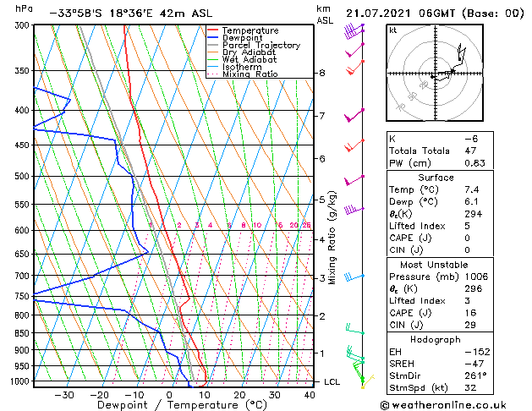Click the yellow surface wind barb
The height and width of the screenshot is (411, 532).
(x=368, y=382)
